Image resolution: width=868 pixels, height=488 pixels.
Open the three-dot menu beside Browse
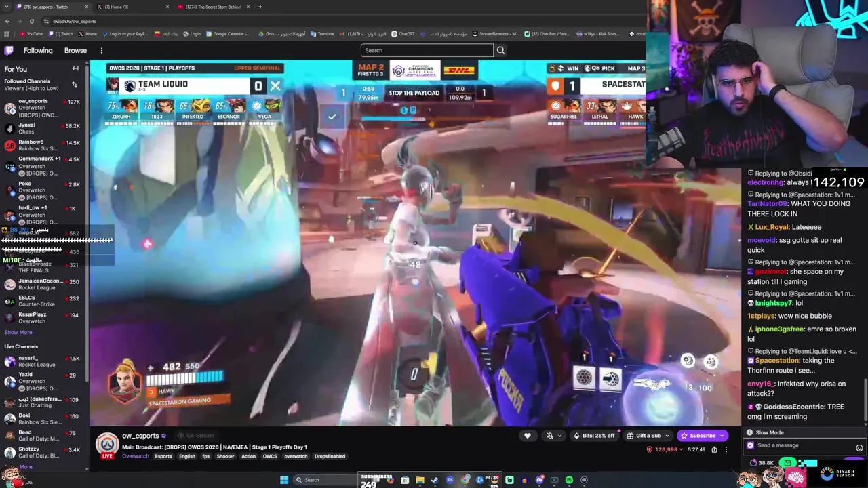click(x=102, y=50)
